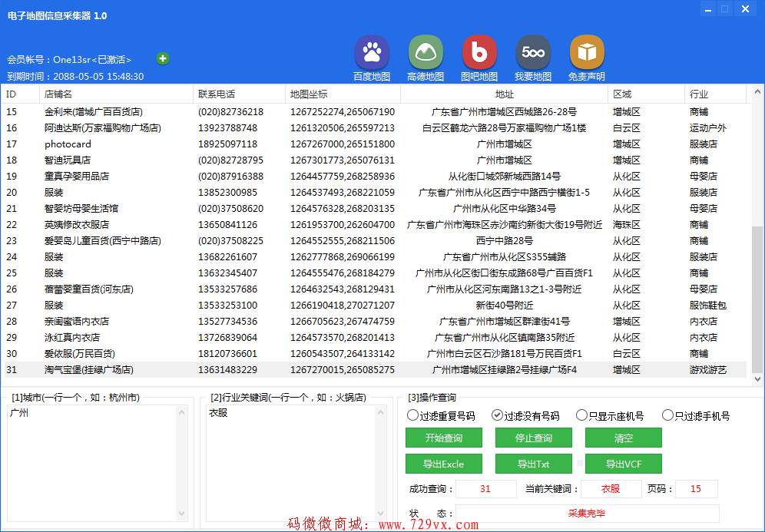Select the 童真孕婴用品店 row
The height and width of the screenshot is (532, 765).
375,176
